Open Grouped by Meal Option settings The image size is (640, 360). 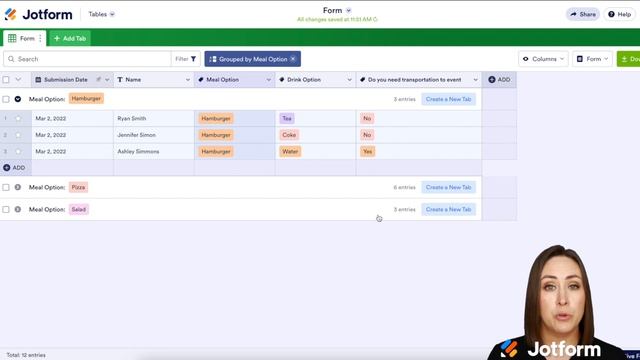pos(249,59)
